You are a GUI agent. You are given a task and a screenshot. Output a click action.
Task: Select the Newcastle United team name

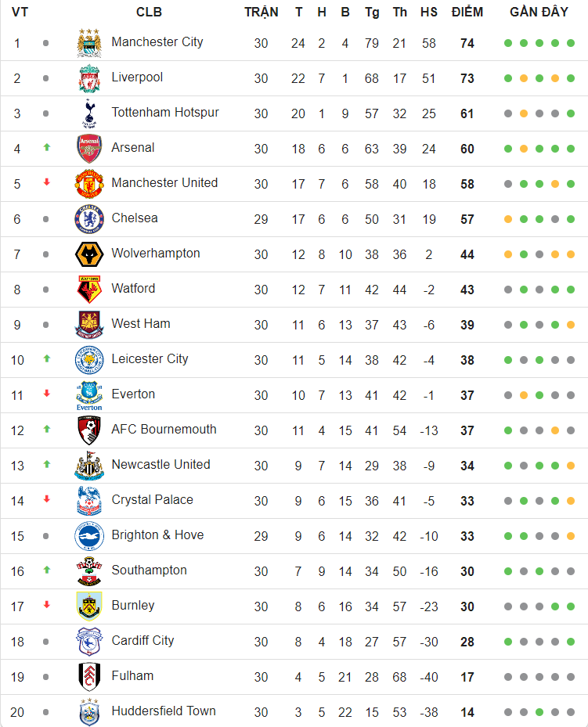[x=161, y=465]
